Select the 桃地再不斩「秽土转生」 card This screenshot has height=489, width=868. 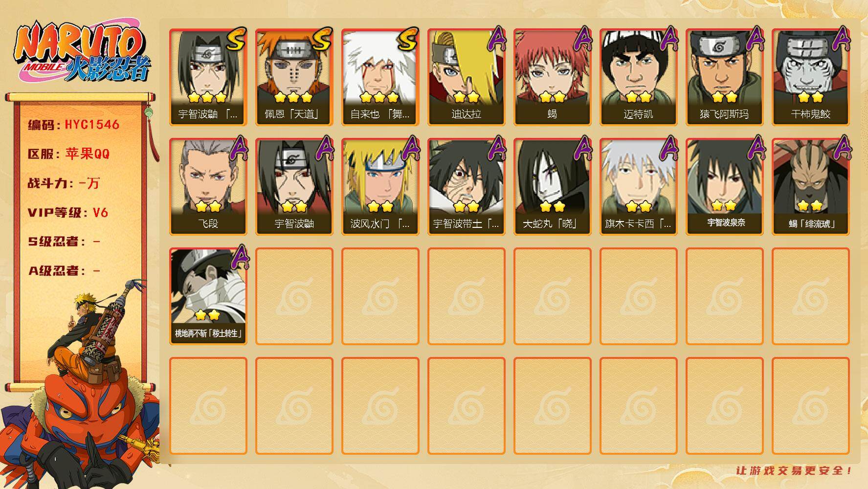click(x=208, y=296)
